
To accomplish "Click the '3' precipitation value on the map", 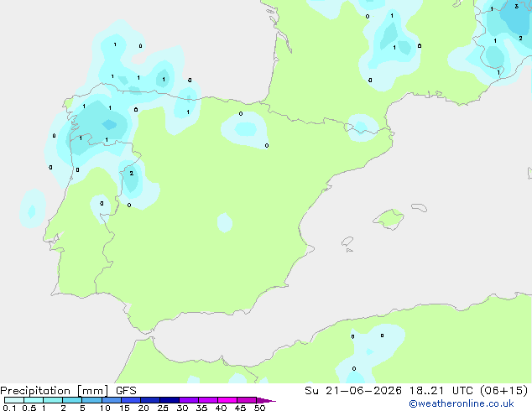I will click(516, 6).
